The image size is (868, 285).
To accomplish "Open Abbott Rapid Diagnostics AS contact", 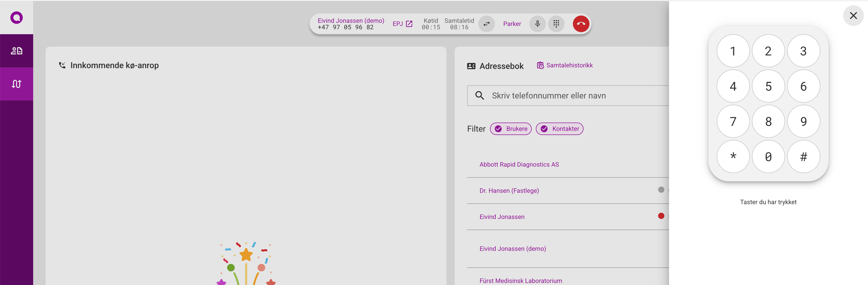I will (519, 165).
